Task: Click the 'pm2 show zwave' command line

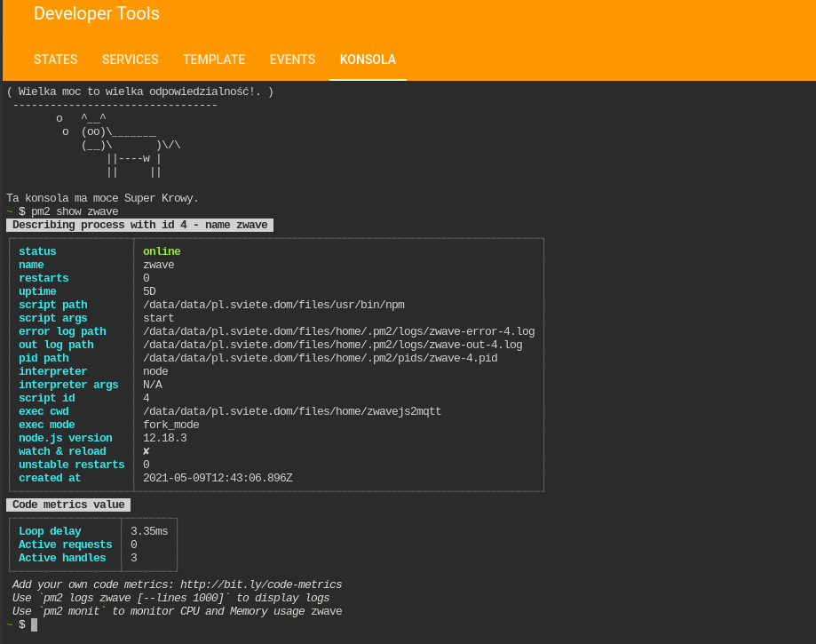Action: pyautogui.click(x=75, y=211)
